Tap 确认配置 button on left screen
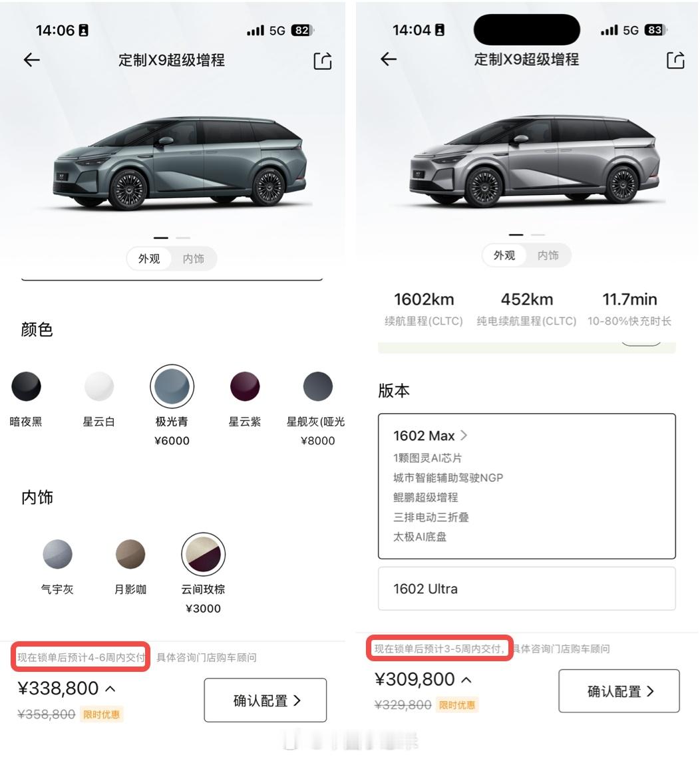The image size is (700, 757). pos(265,700)
